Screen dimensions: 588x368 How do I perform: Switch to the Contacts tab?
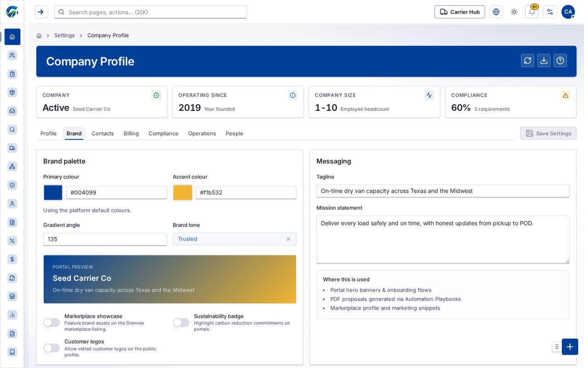click(102, 133)
